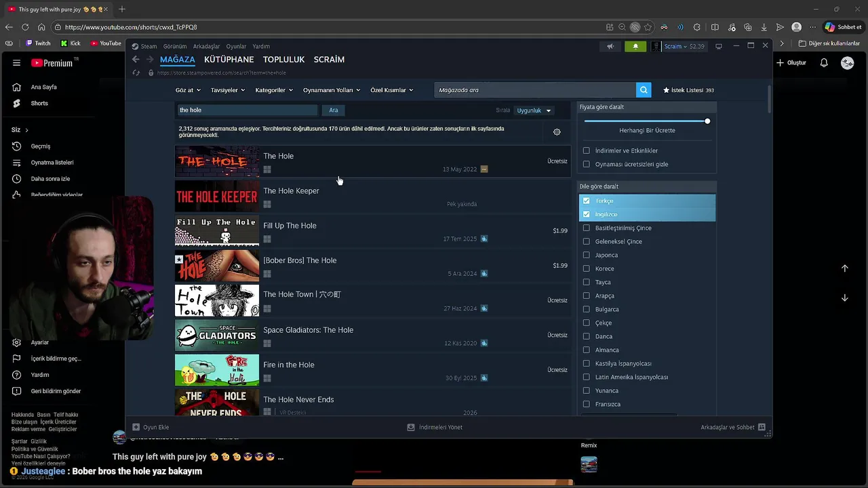Open the Steam menu
The image size is (868, 488).
pos(149,46)
